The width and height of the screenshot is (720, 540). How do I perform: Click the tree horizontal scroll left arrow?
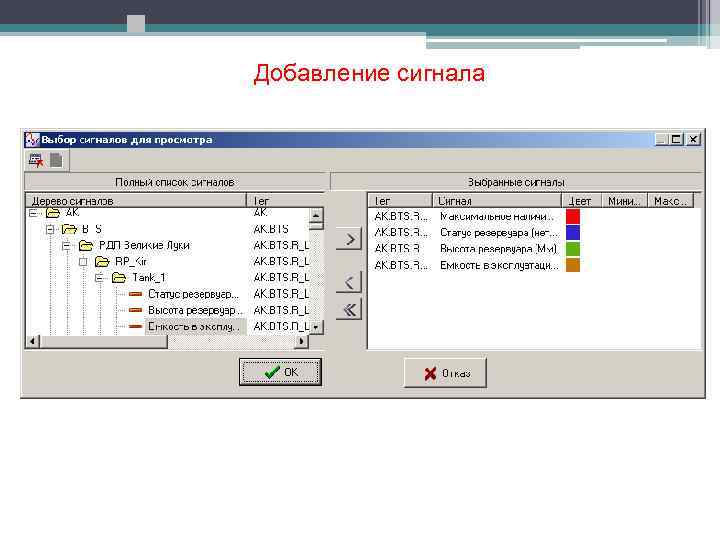(x=33, y=342)
